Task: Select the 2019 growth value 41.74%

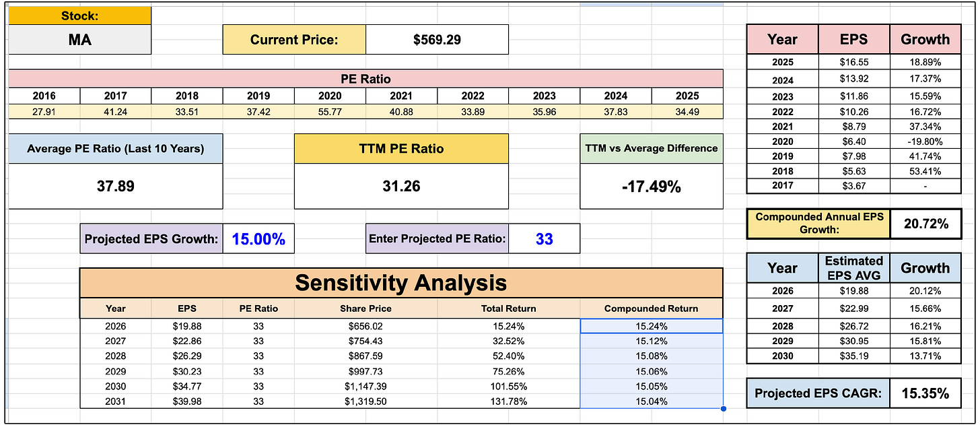Action: (925, 156)
